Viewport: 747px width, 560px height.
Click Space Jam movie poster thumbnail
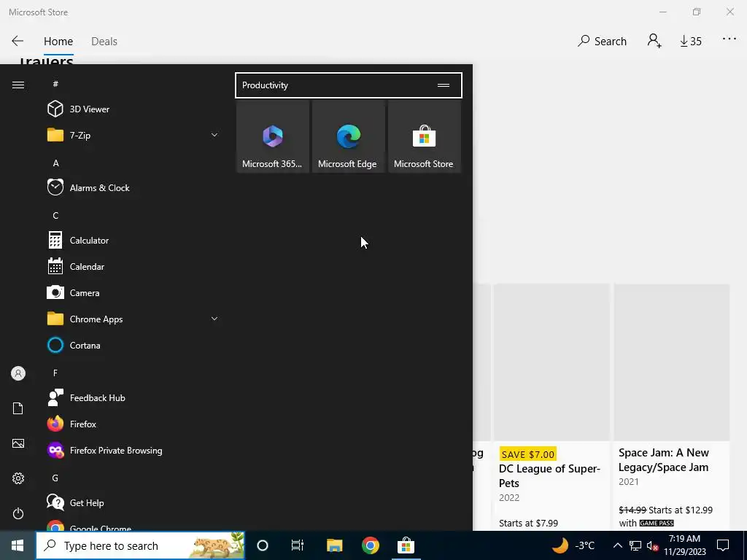(x=672, y=362)
